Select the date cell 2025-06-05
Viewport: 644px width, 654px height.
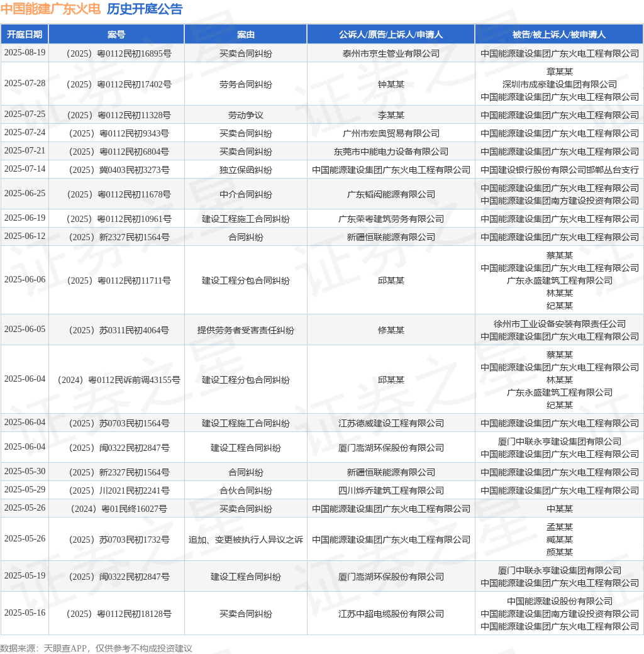tap(25, 330)
